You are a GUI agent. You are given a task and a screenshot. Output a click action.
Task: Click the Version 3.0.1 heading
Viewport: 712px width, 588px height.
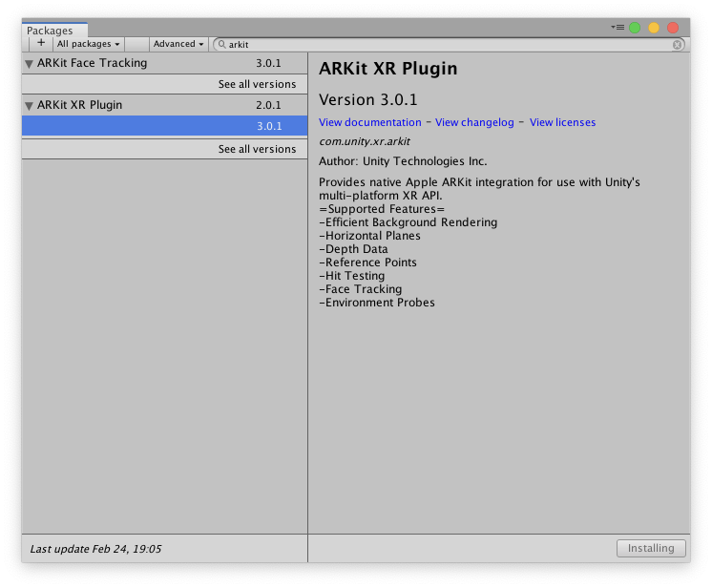point(367,99)
